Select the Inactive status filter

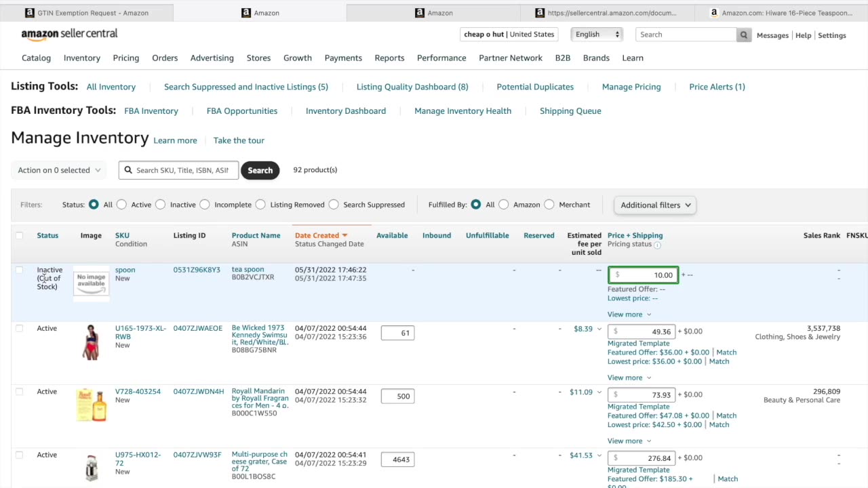click(x=160, y=205)
